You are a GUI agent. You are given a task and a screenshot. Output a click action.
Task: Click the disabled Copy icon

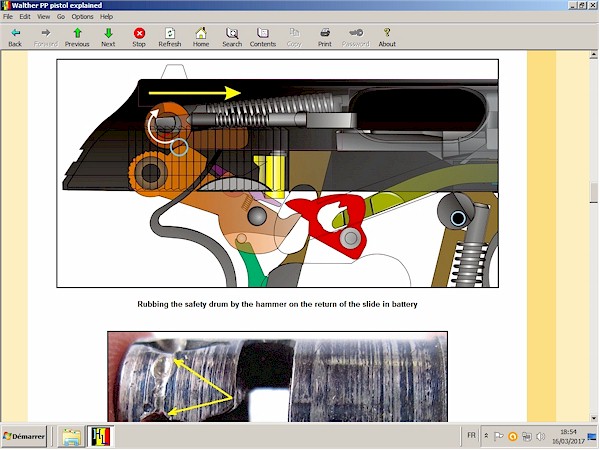tap(294, 37)
